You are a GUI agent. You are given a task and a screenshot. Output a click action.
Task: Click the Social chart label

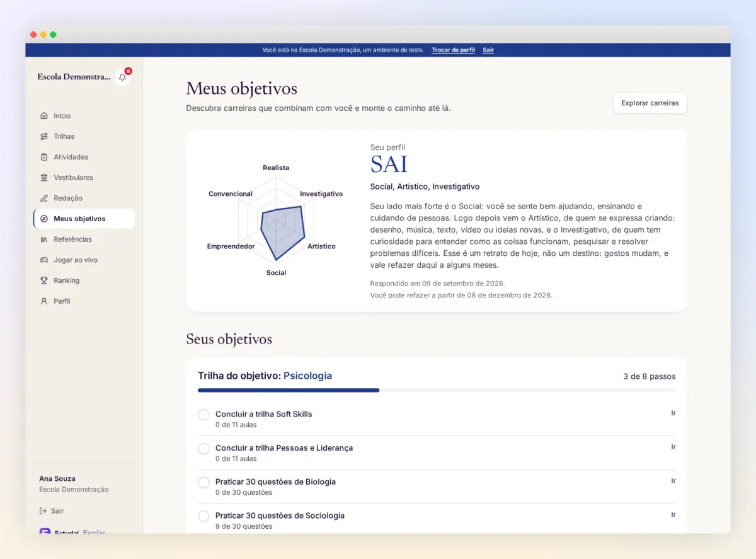276,273
